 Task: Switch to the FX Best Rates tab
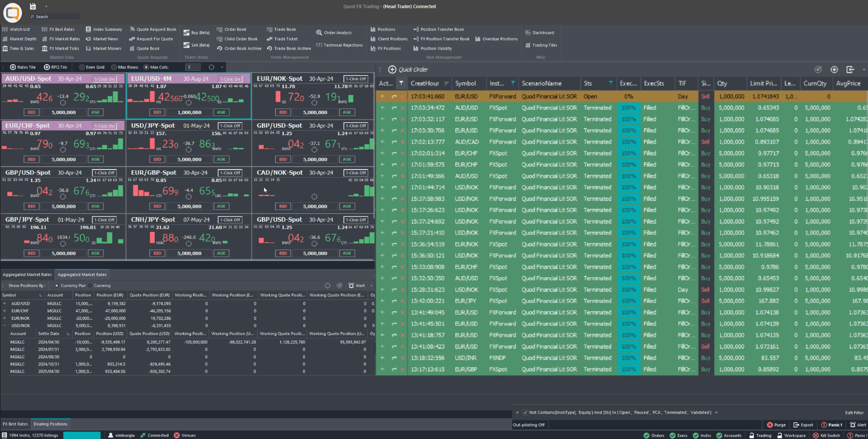[15, 424]
